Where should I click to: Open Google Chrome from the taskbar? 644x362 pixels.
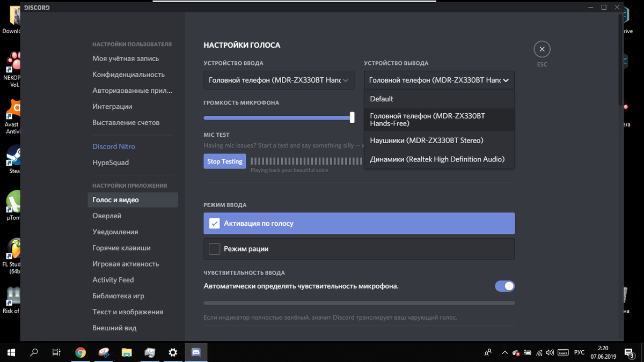pyautogui.click(x=80, y=352)
